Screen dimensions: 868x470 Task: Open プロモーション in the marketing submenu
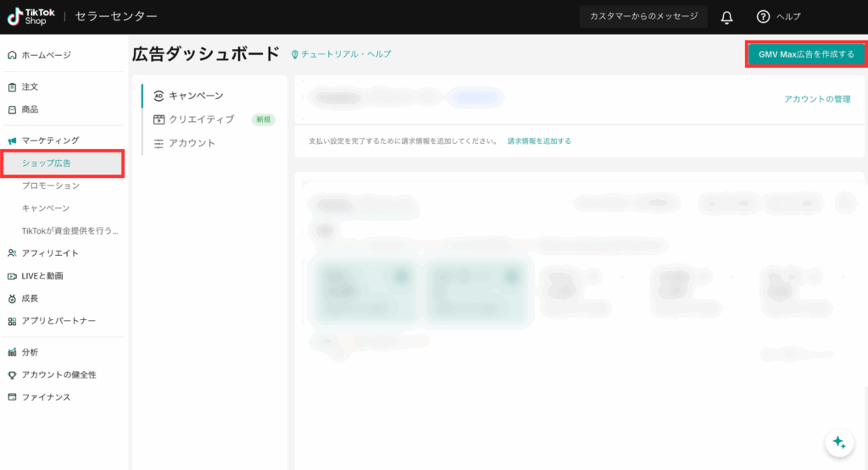click(x=51, y=185)
